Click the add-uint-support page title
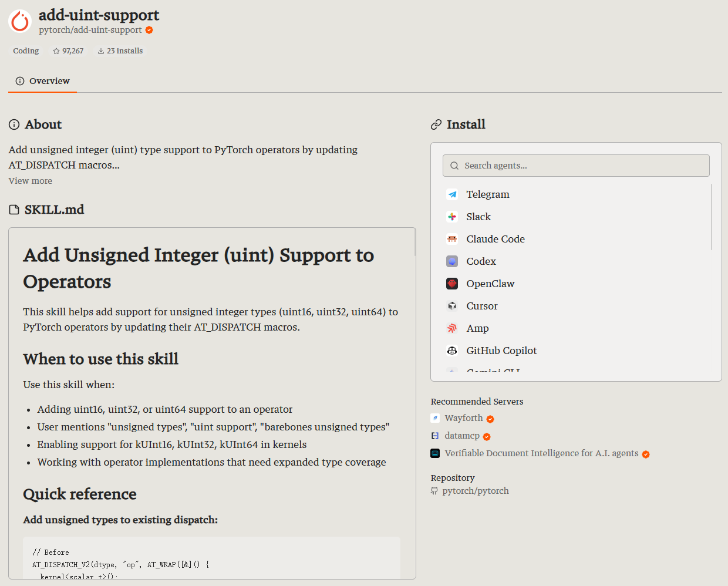The height and width of the screenshot is (586, 728). pyautogui.click(x=99, y=15)
